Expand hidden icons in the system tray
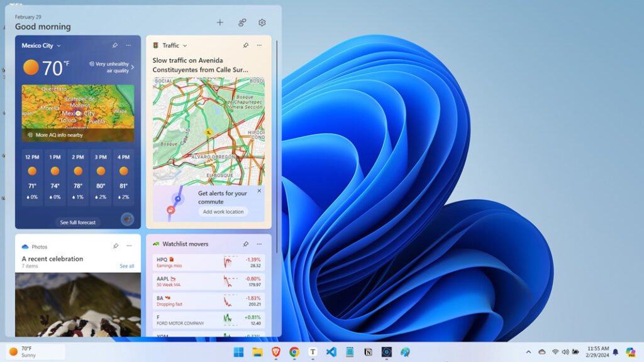 point(530,353)
